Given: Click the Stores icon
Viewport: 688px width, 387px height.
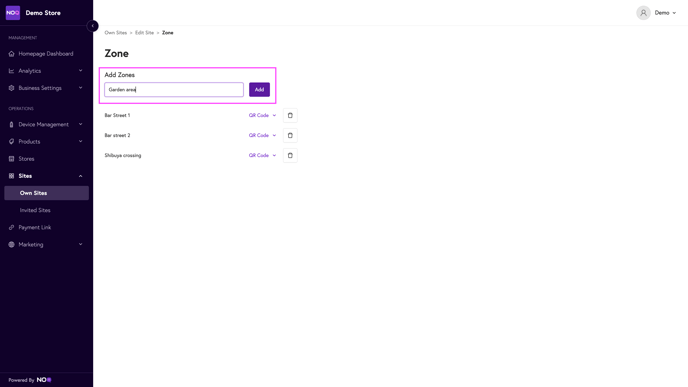Looking at the screenshot, I should point(11,159).
